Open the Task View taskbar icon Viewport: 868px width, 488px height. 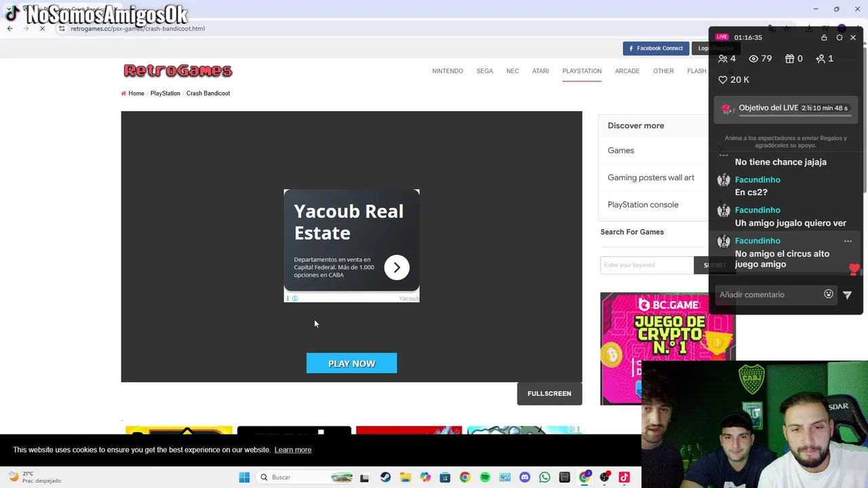364,478
